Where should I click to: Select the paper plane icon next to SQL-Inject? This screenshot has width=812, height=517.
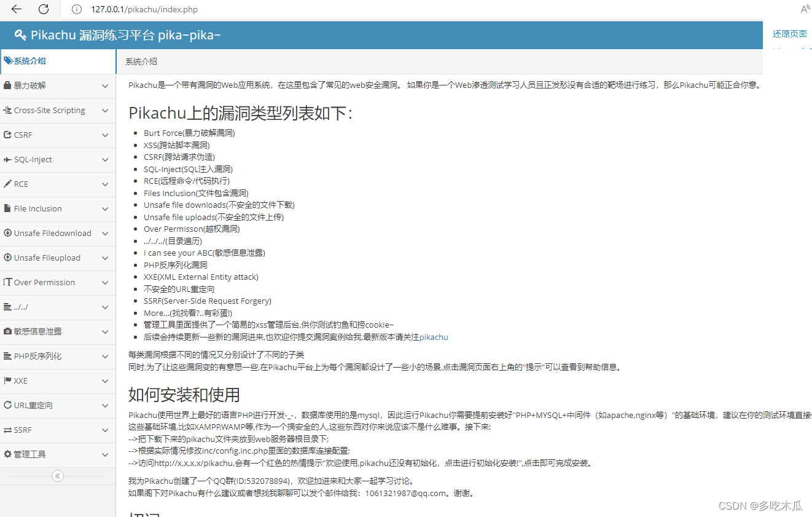(x=8, y=159)
